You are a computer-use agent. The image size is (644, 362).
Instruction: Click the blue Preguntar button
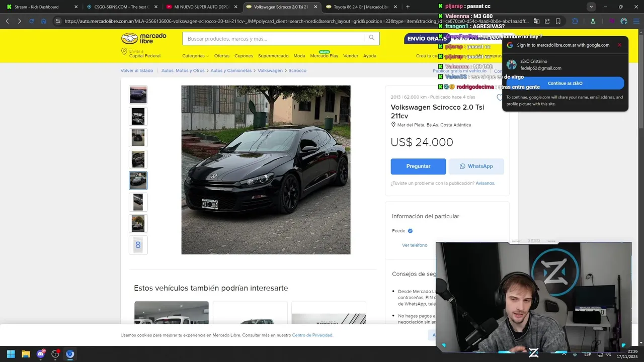418,166
